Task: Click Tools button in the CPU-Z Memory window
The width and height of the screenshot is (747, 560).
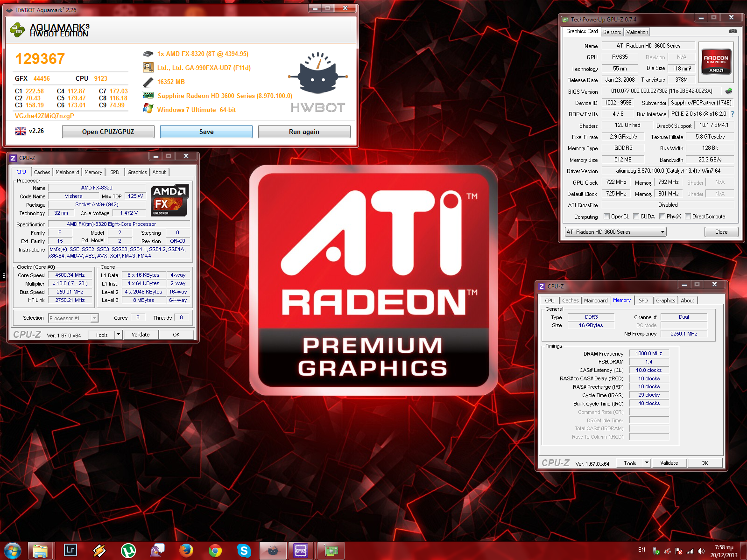Action: coord(630,463)
